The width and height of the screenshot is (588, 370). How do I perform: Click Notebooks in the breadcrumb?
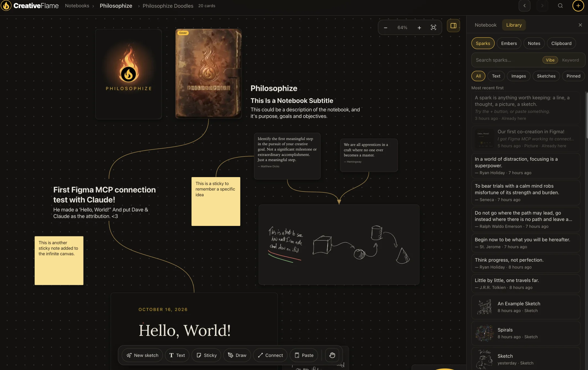click(x=77, y=6)
